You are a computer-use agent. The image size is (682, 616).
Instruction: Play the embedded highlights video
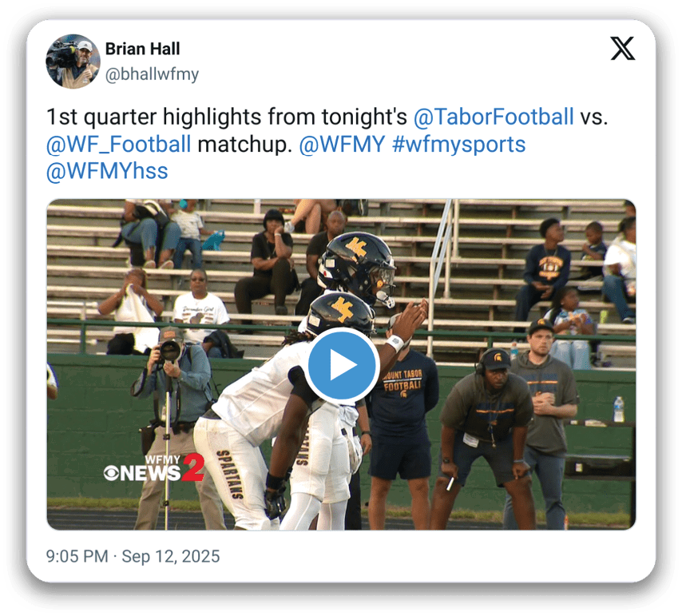pos(342,364)
